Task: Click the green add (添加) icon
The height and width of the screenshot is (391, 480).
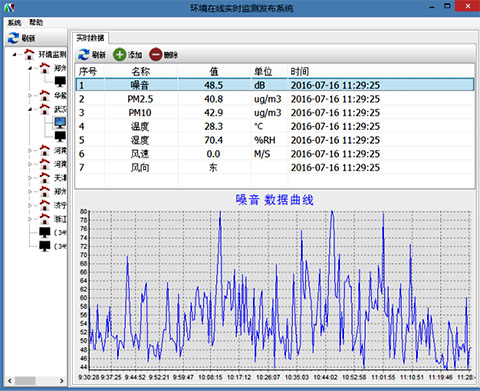Action: click(119, 55)
